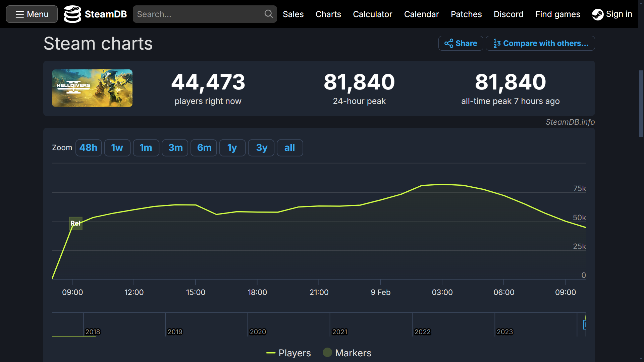
Task: Set chart zoom to all
Action: [x=290, y=148]
